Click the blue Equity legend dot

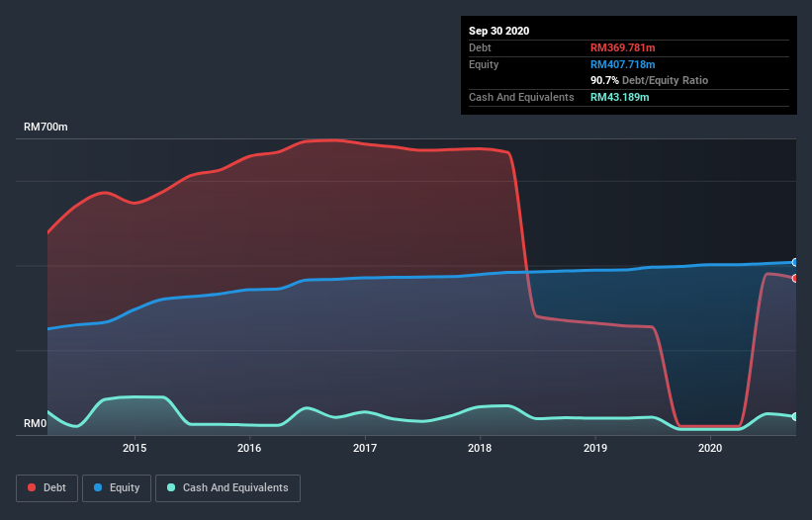click(x=98, y=487)
